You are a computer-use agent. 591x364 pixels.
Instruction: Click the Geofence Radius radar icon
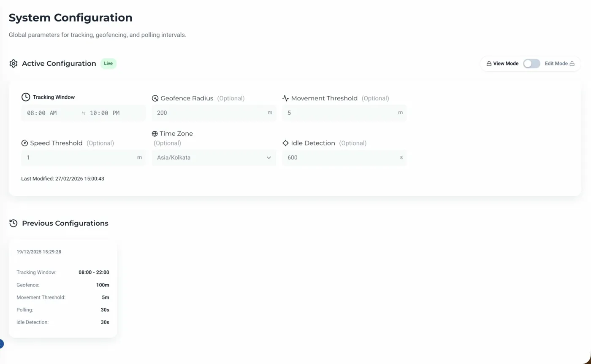[155, 98]
